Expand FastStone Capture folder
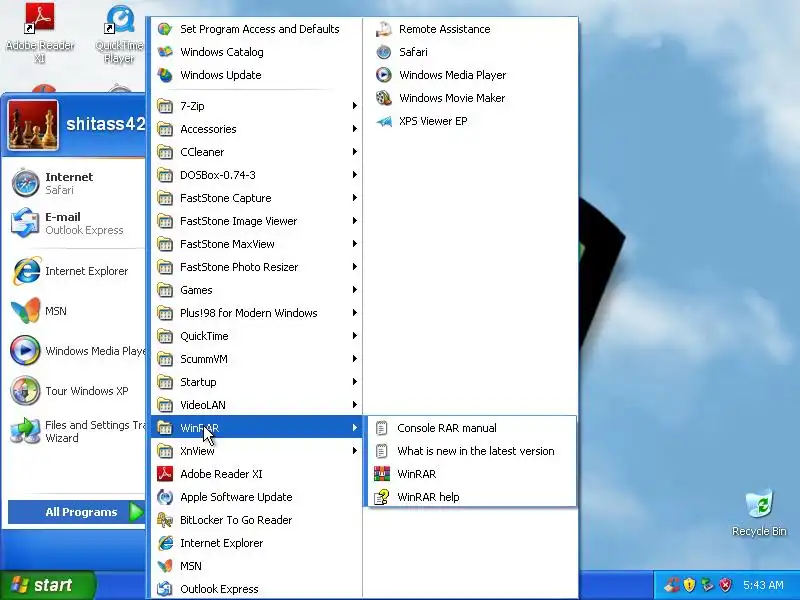 tap(256, 198)
